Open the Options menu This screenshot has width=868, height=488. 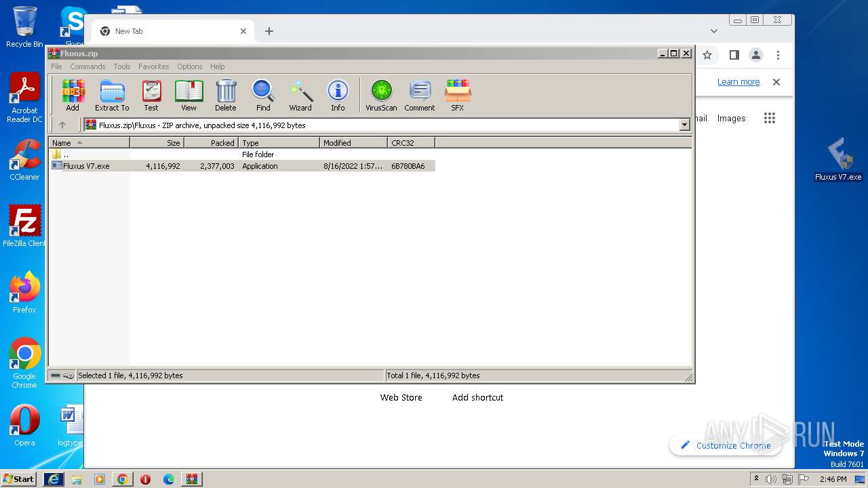point(190,66)
